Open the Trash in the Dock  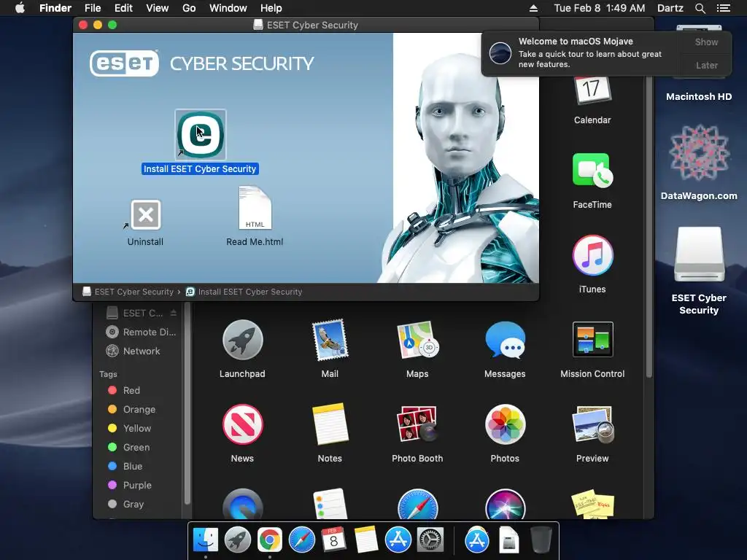click(x=541, y=540)
